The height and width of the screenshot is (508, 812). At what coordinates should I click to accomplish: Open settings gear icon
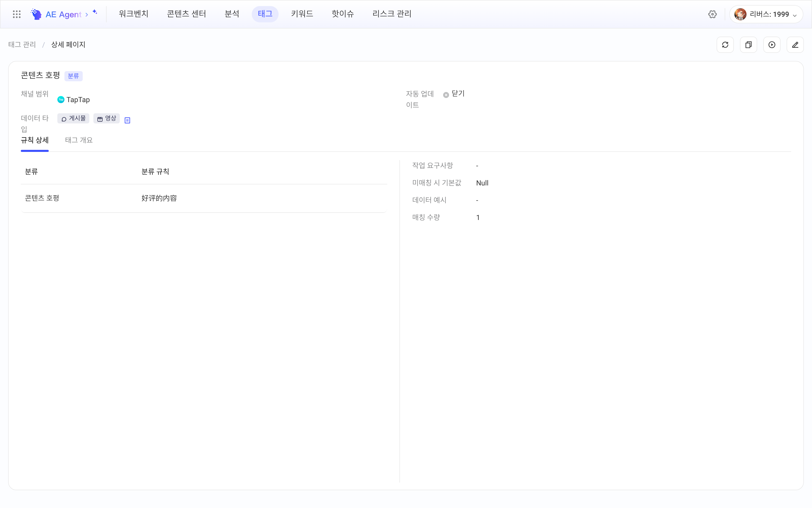pos(712,14)
